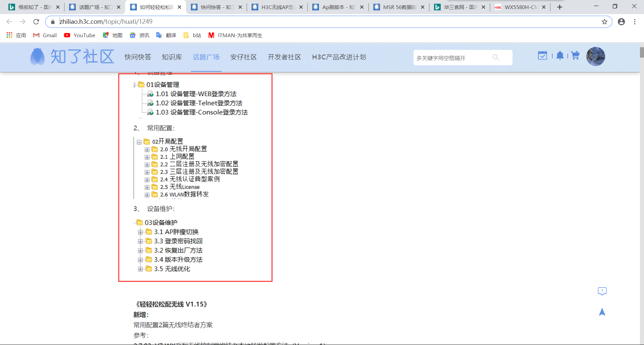The width and height of the screenshot is (644, 345).
Task: Bookmark this page with the star icon
Action: pyautogui.click(x=604, y=22)
